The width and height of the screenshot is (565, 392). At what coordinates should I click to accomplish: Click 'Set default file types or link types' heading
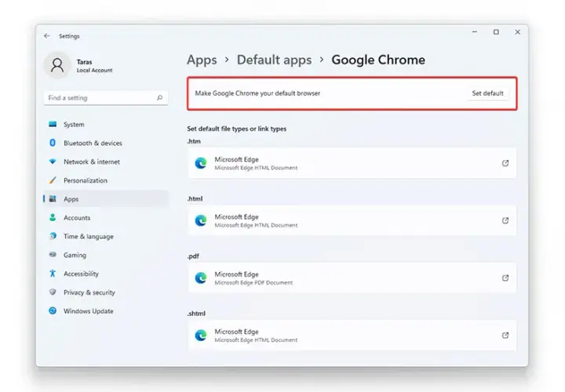click(x=237, y=129)
